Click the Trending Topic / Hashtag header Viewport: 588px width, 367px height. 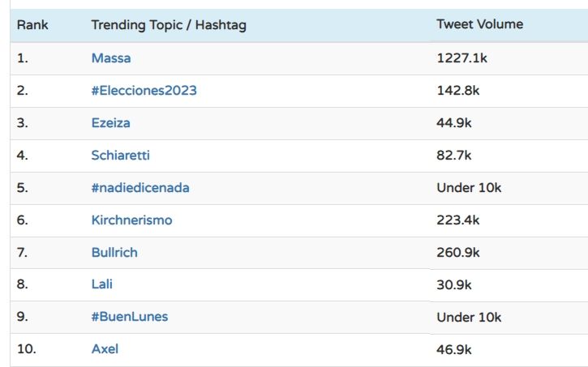point(169,25)
